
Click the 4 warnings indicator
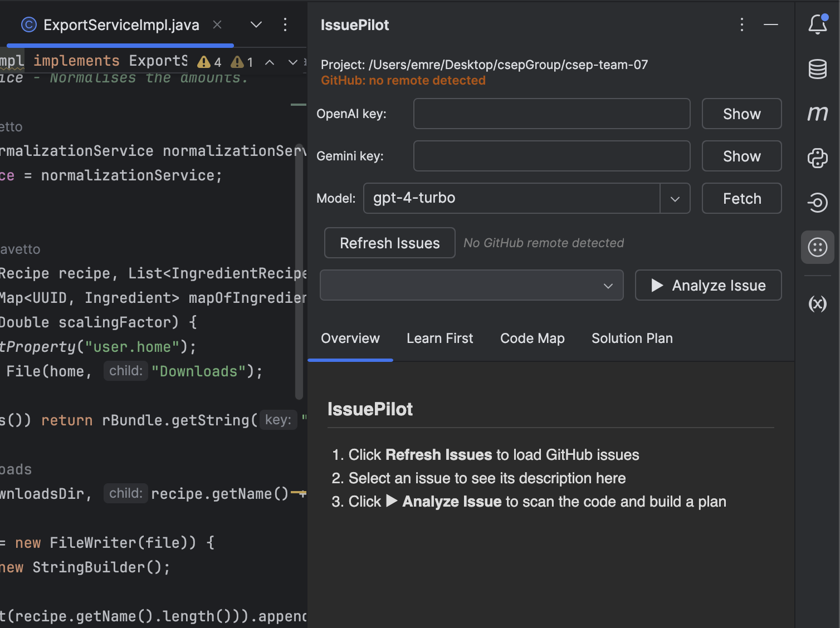click(209, 62)
